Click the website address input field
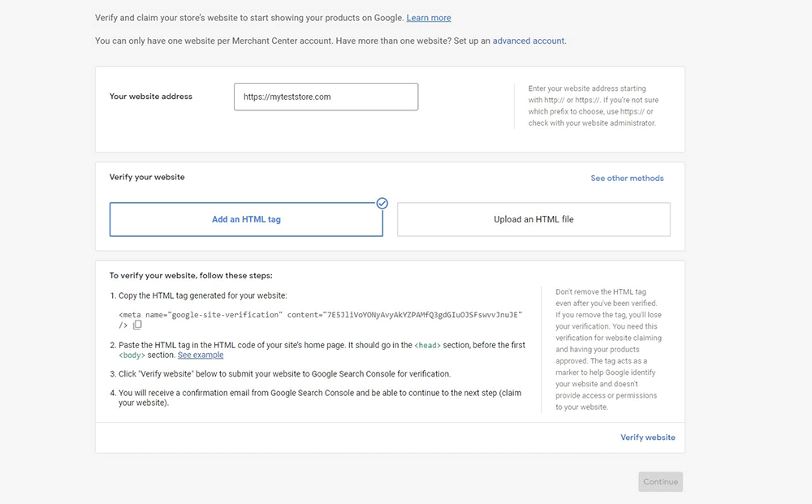Viewport: 812px width, 504px height. tap(326, 97)
